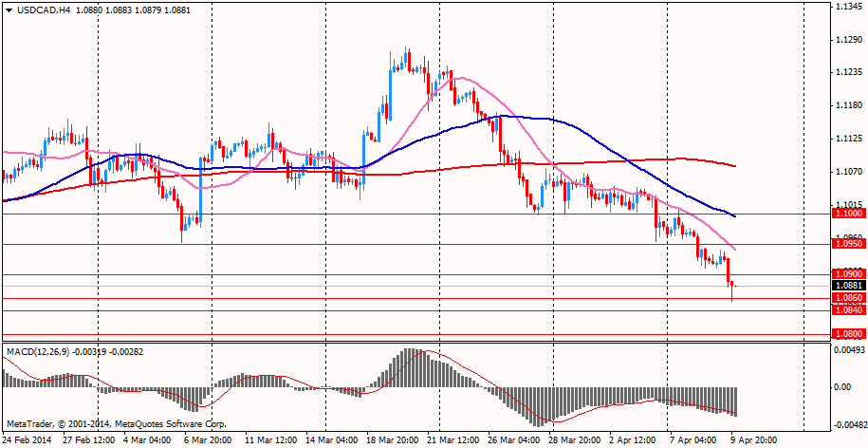This screenshot has height=448, width=868.
Task: Click the 9 Apr 20:00 time label
Action: point(754,440)
